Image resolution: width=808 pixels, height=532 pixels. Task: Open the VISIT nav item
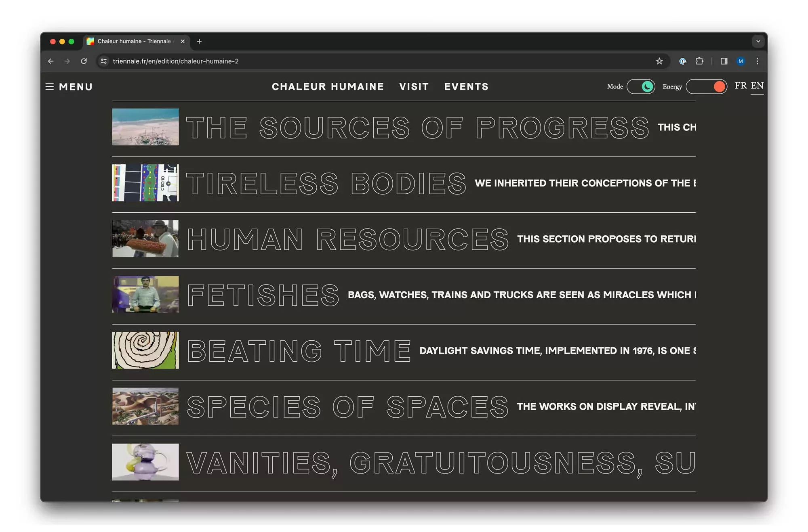[414, 87]
